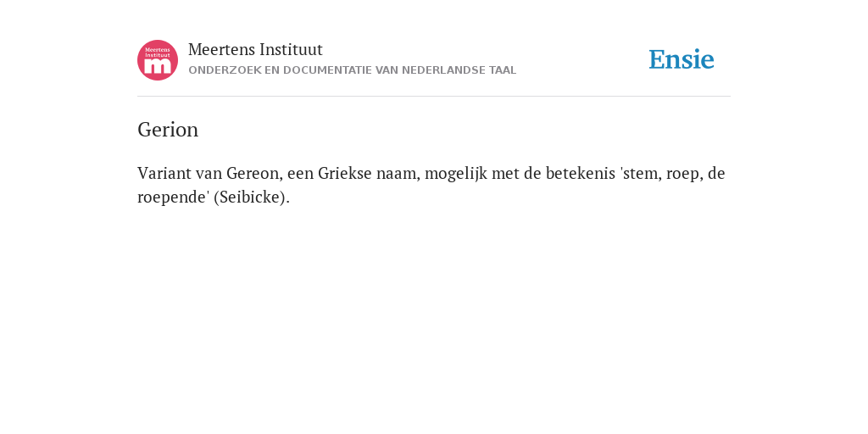868x434 pixels.
Task: Click the white 'm' inside the pink logo
Action: click(158, 66)
